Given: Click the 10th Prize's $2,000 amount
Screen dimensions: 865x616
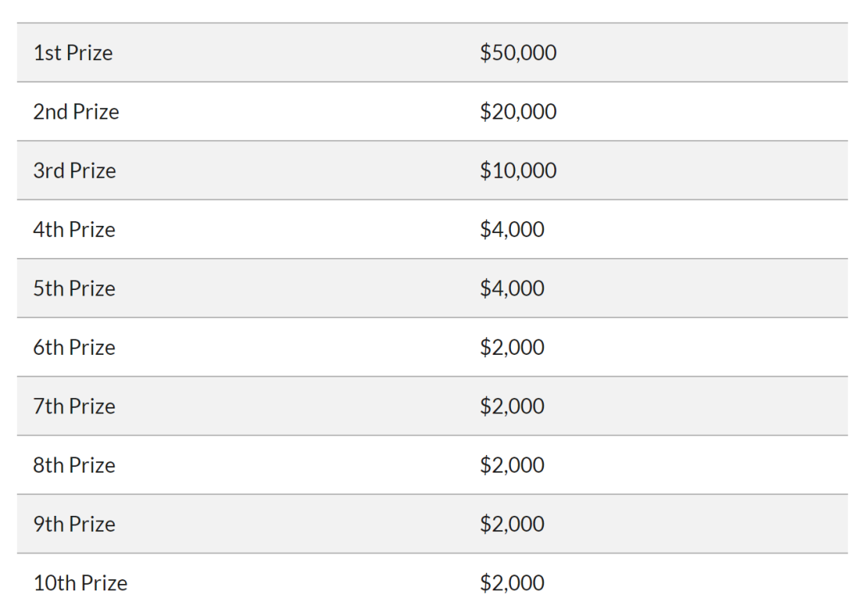Looking at the screenshot, I should tap(512, 583).
